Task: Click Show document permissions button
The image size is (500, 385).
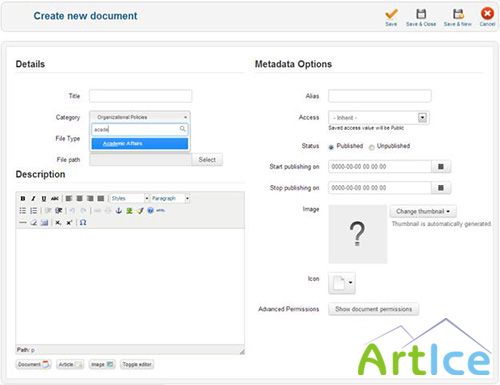Action: 373,309
